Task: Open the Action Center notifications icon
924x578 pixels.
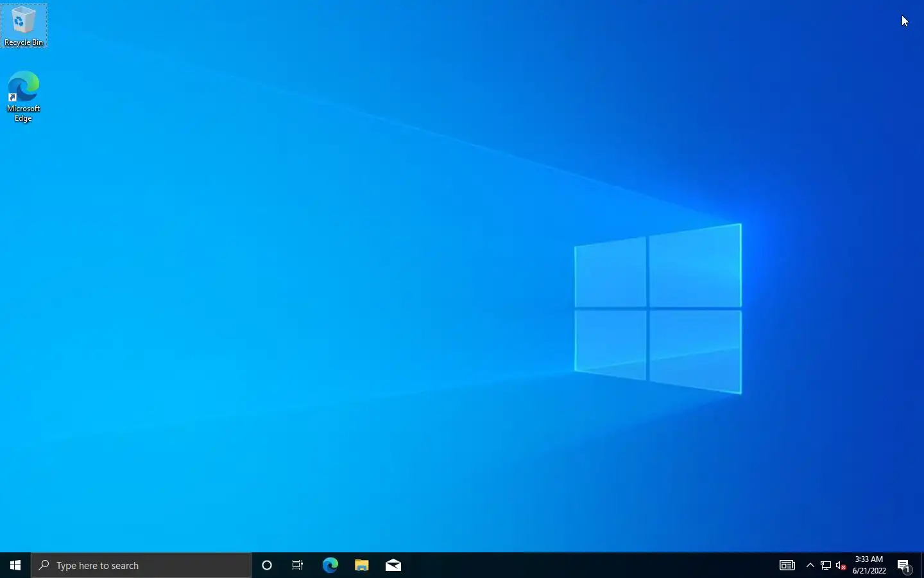Action: click(x=904, y=565)
